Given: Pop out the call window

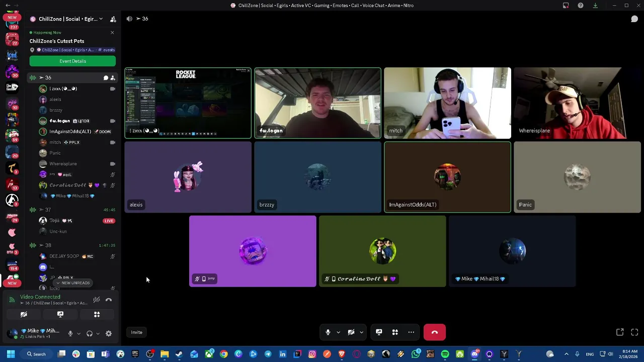Looking at the screenshot, I should pyautogui.click(x=620, y=332).
